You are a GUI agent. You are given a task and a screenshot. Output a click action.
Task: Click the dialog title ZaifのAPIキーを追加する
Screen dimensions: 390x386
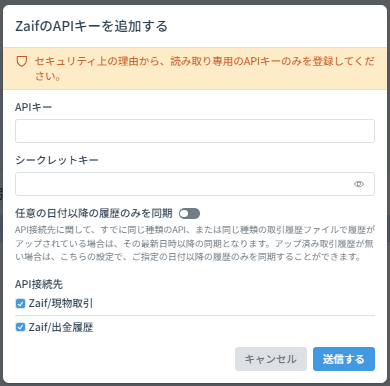tap(91, 26)
